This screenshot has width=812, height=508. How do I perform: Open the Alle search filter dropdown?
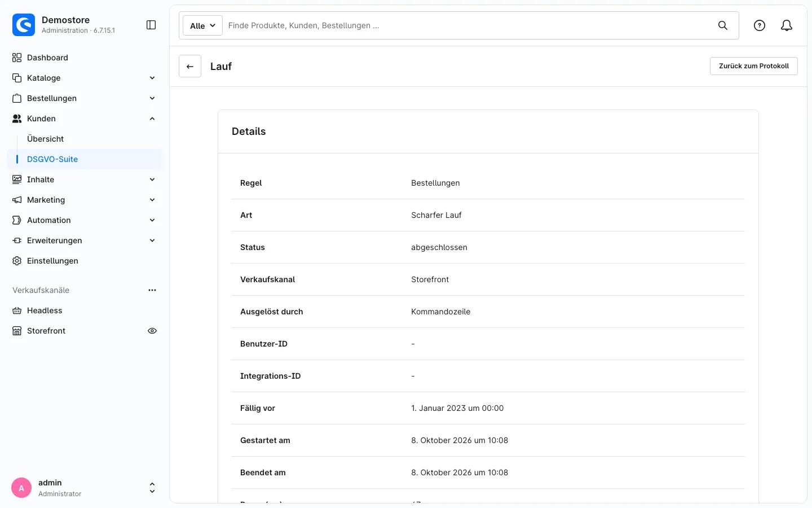click(x=202, y=25)
